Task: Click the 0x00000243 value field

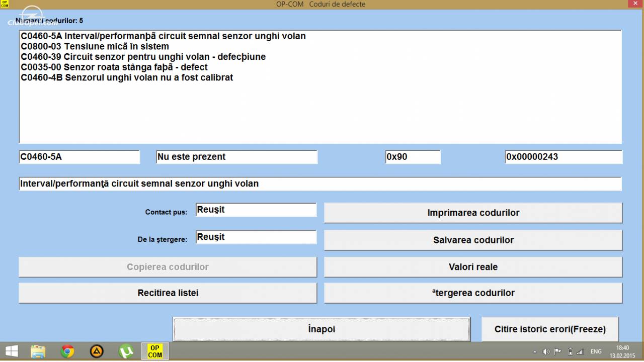Action: pos(563,157)
